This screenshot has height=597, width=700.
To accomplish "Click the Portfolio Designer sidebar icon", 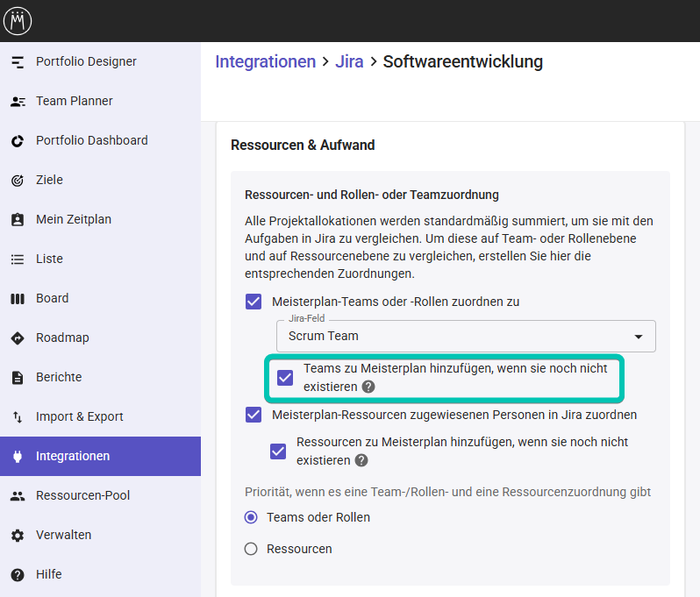I will pyautogui.click(x=18, y=62).
